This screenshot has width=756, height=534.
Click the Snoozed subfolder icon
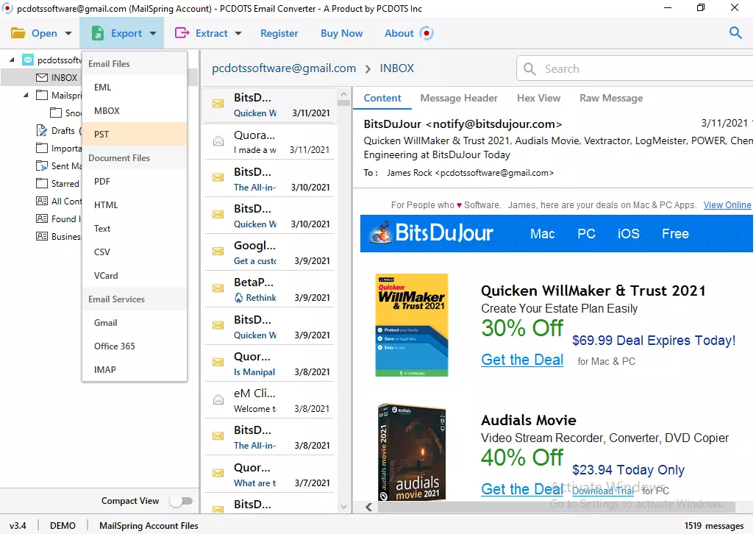56,113
